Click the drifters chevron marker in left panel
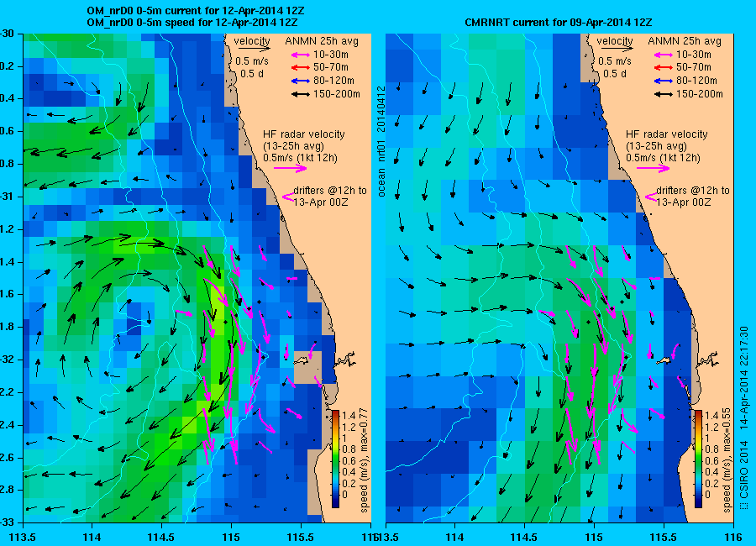 (x=288, y=197)
